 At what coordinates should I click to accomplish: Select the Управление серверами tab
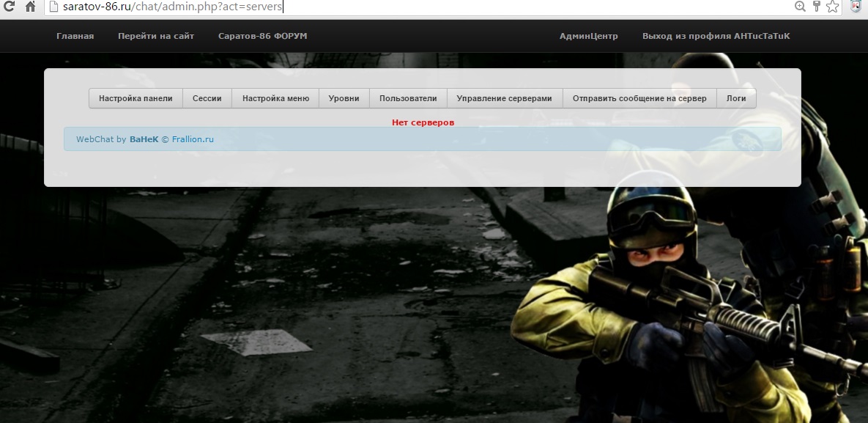[504, 98]
